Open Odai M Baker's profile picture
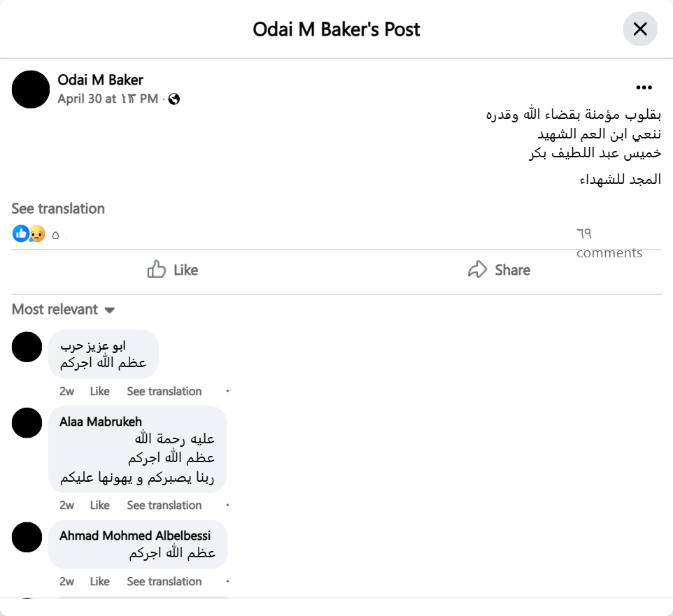 (x=31, y=89)
